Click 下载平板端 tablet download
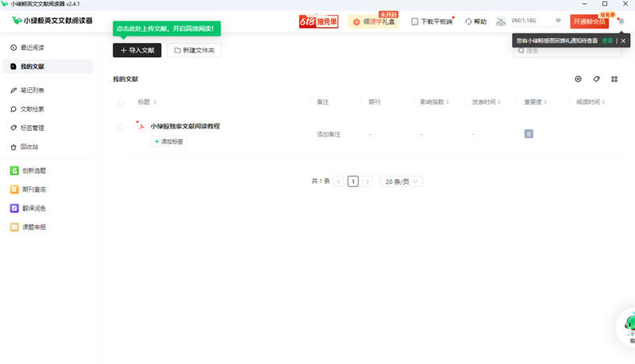The width and height of the screenshot is (635, 364). (x=432, y=21)
